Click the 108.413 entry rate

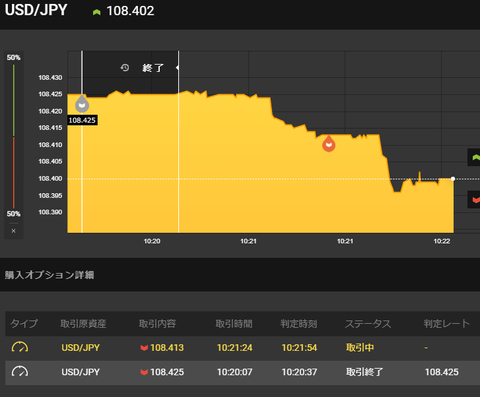point(167,348)
